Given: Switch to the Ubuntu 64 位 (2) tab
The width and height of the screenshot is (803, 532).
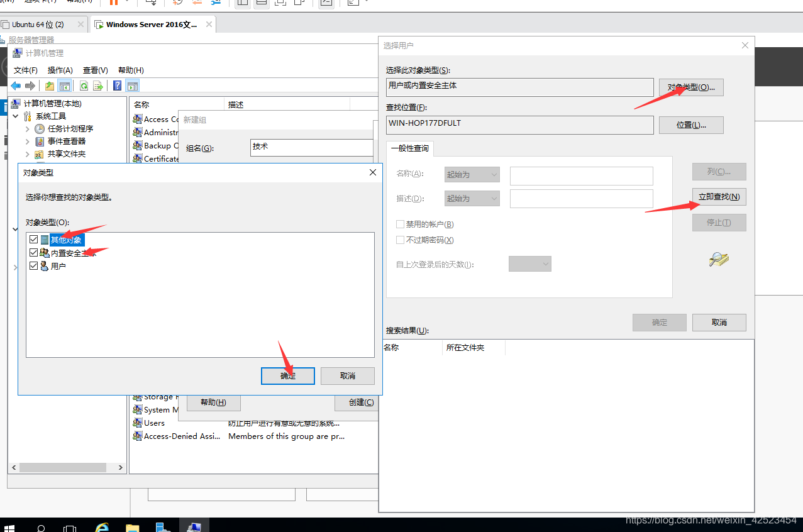Looking at the screenshot, I should coord(38,25).
